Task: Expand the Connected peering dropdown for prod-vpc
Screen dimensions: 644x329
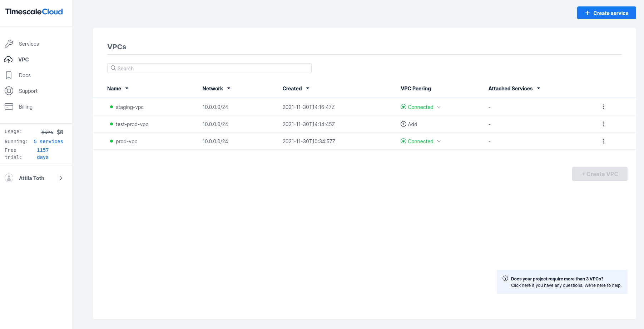Action: pyautogui.click(x=439, y=141)
